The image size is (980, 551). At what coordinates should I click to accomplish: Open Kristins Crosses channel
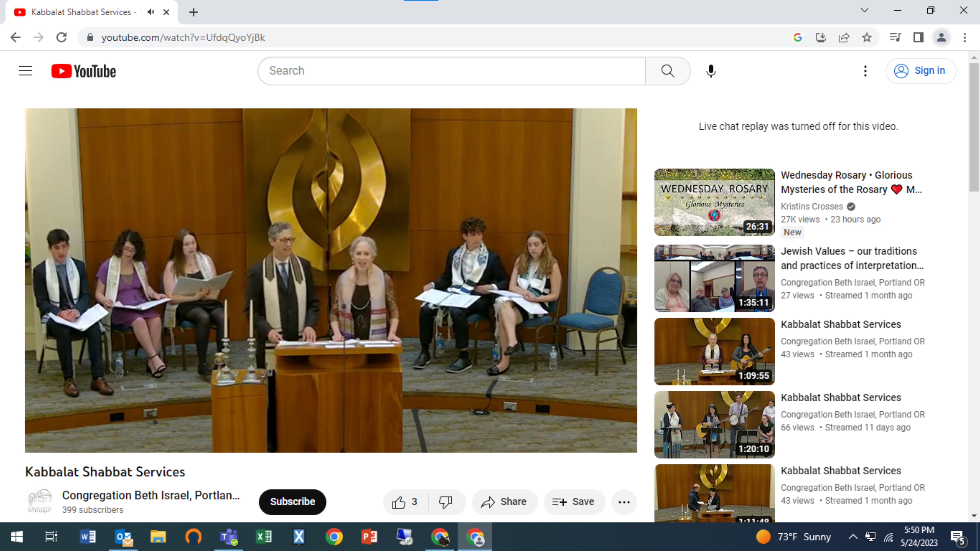click(x=812, y=207)
